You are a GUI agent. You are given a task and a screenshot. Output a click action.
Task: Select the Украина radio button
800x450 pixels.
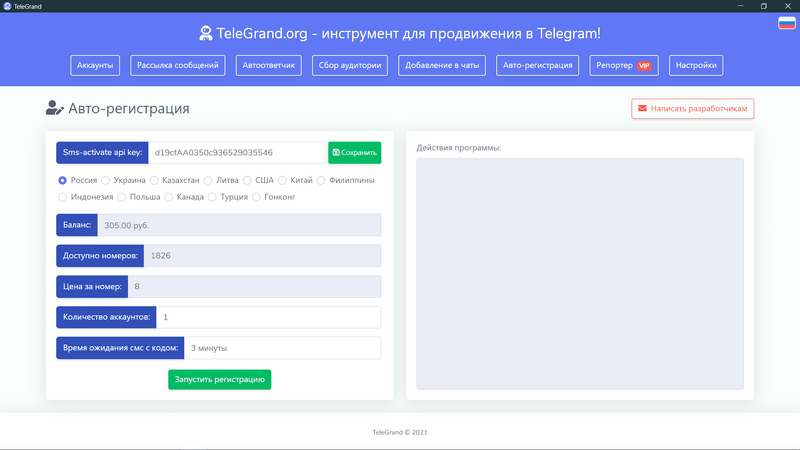[105, 180]
